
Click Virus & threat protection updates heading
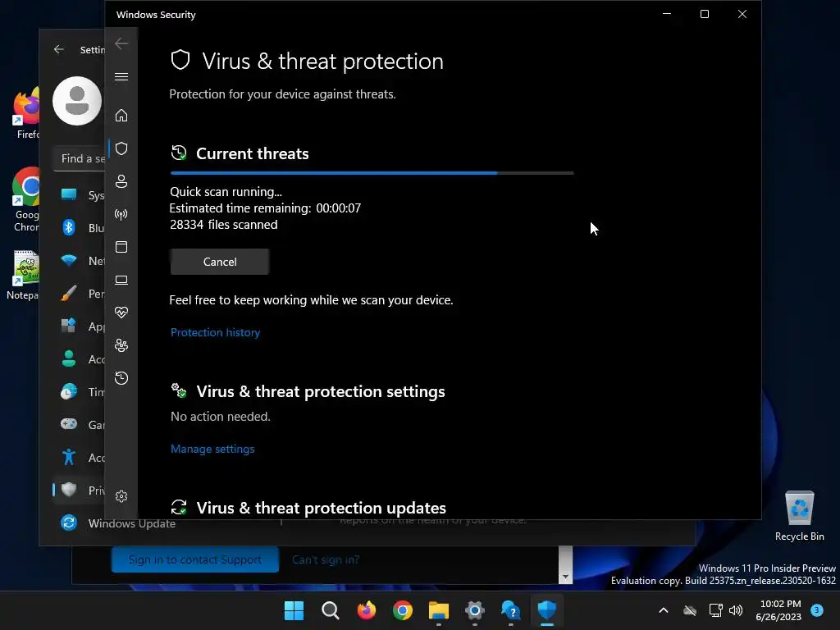click(x=321, y=508)
